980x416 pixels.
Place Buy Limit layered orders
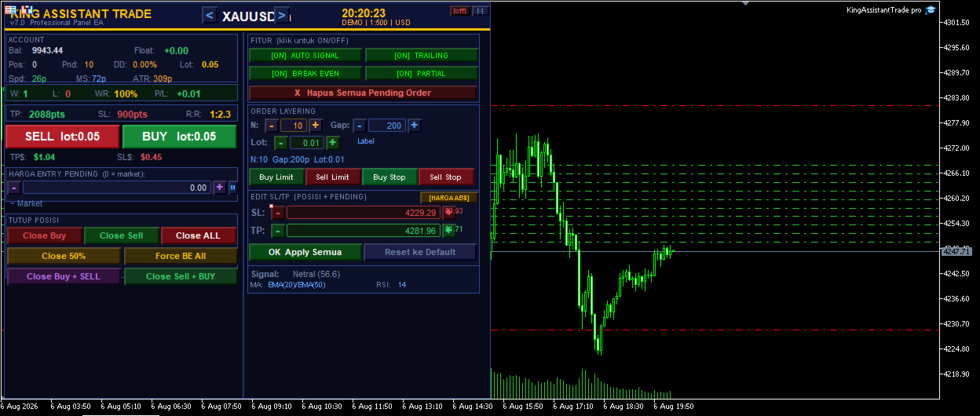[276, 177]
